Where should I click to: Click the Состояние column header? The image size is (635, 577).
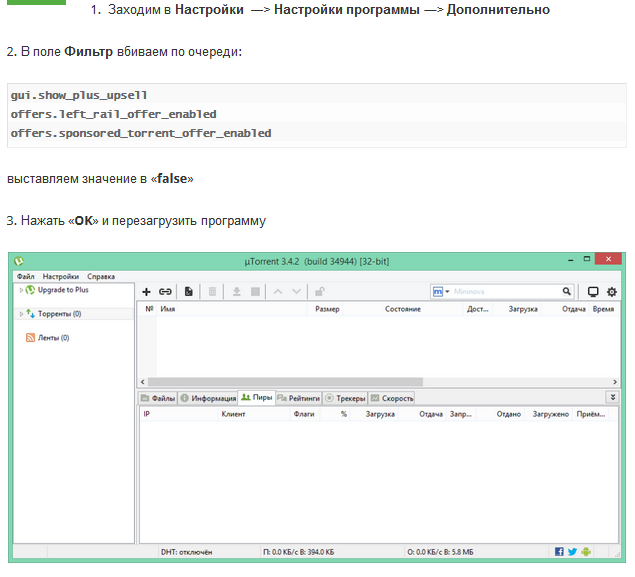point(403,309)
